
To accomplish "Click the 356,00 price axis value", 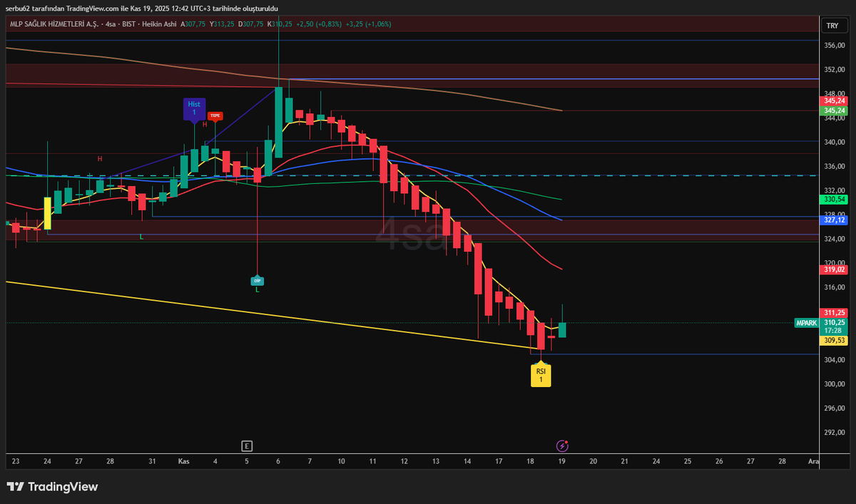I will pyautogui.click(x=835, y=45).
